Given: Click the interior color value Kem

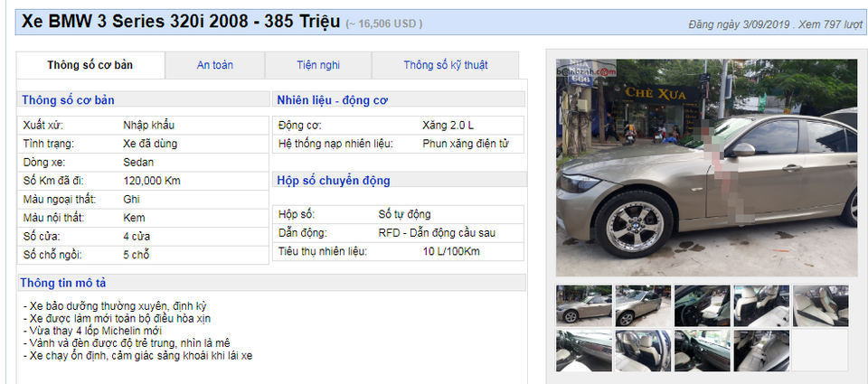Looking at the screenshot, I should [134, 218].
